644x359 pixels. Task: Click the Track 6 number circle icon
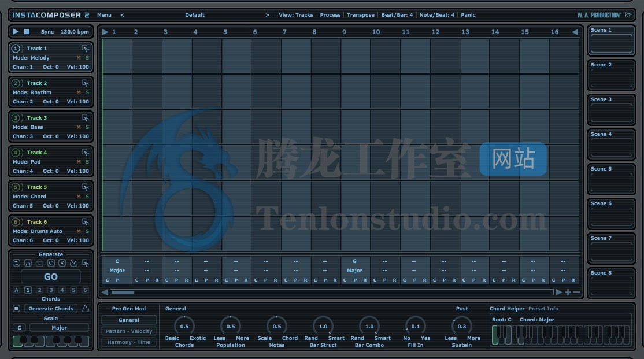16,222
